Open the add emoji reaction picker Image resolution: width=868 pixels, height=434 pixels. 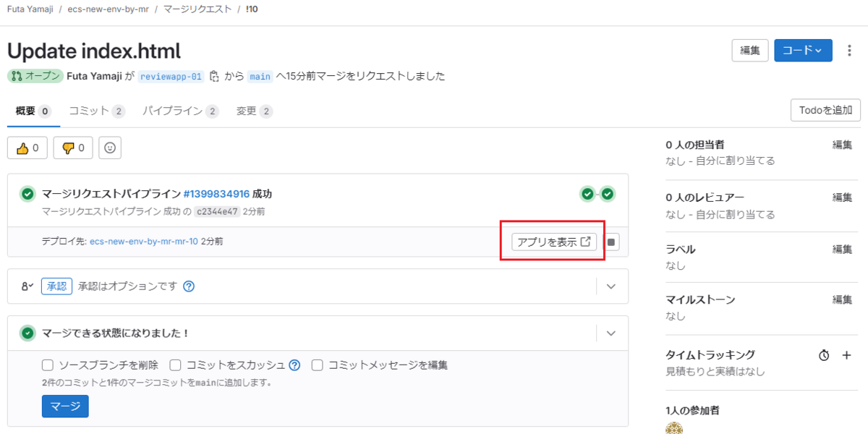tap(110, 148)
